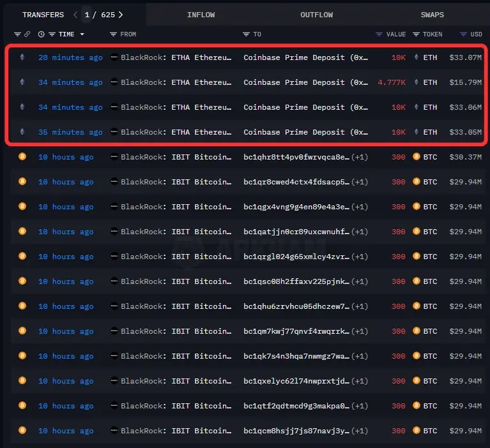Image resolution: width=490 pixels, height=448 pixels.
Task: Open the chain filter icon in header
Action: click(x=17, y=34)
